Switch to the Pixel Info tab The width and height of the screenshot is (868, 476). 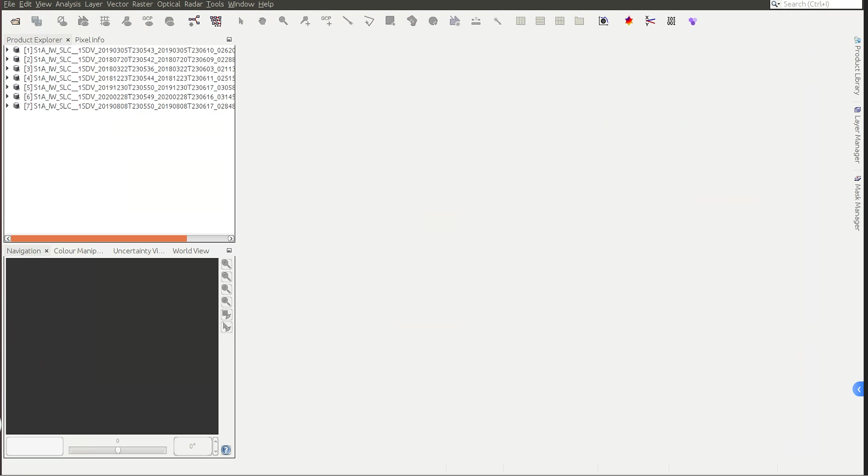[x=90, y=40]
